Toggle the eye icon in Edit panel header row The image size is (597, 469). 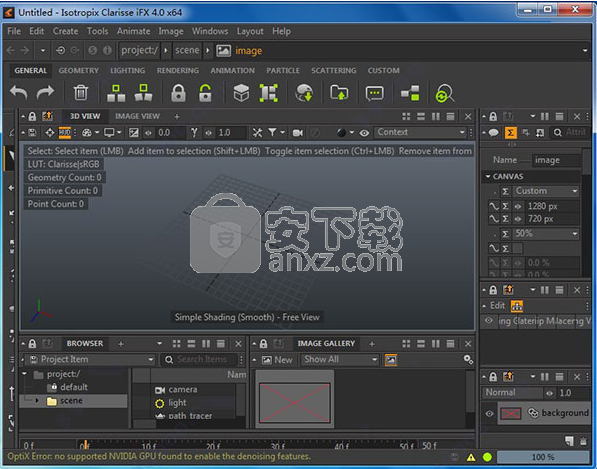pos(488,321)
